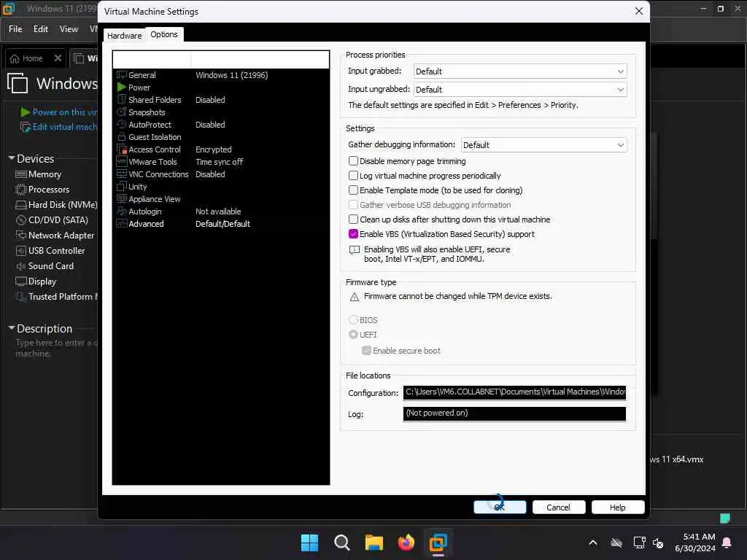
Task: Launch Firefox from taskbar
Action: click(x=406, y=542)
